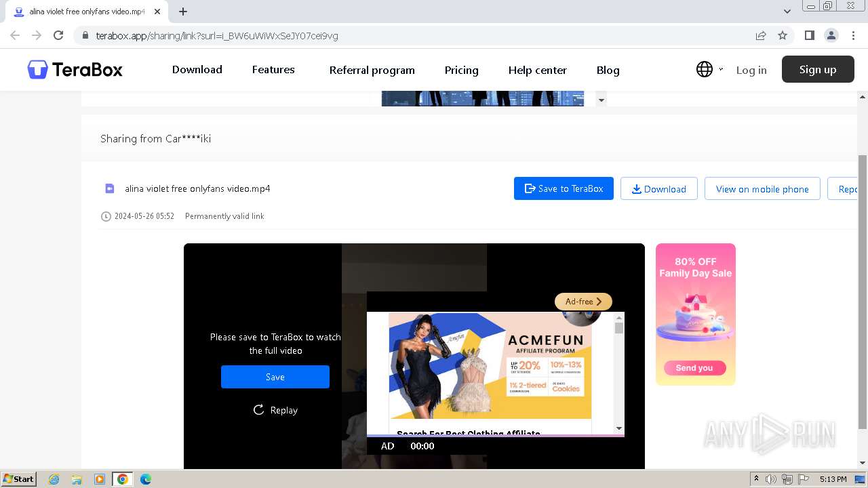868x488 pixels.
Task: Click the mp4 file type icon
Action: pos(110,188)
